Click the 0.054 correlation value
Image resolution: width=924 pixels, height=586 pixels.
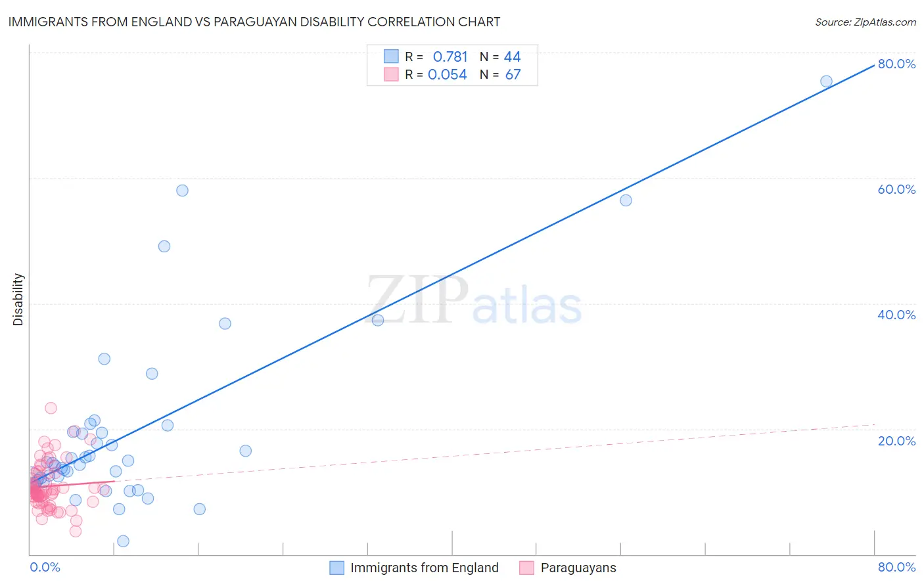click(x=448, y=75)
